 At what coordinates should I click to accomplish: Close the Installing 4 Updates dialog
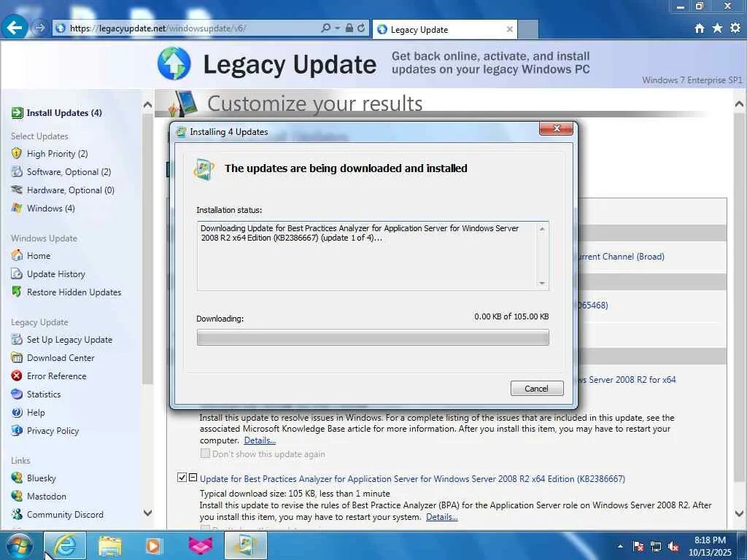pos(556,128)
